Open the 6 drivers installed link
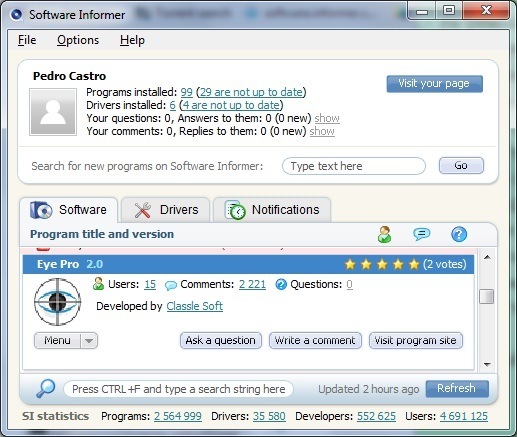Viewport: 517px width, 437px height. [x=172, y=105]
